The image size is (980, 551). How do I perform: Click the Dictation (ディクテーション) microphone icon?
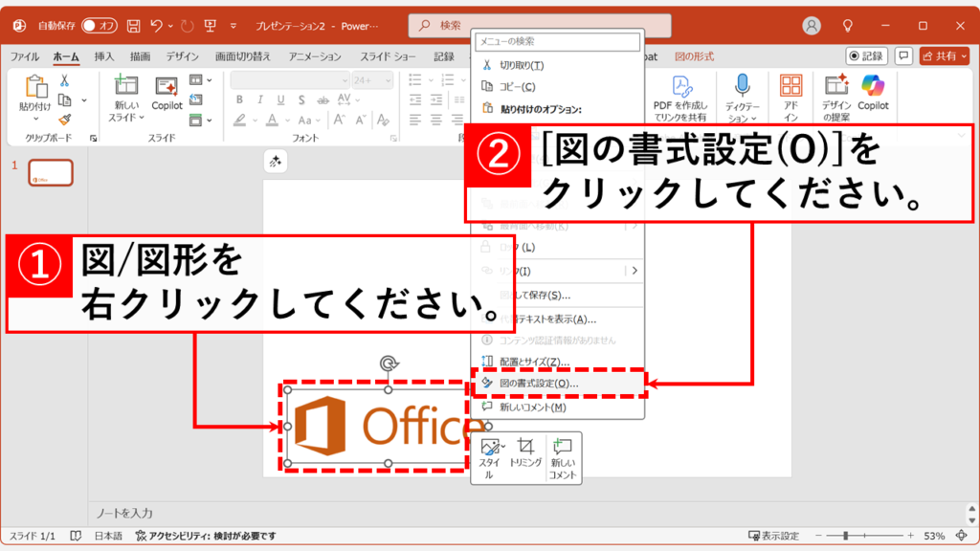(x=742, y=85)
